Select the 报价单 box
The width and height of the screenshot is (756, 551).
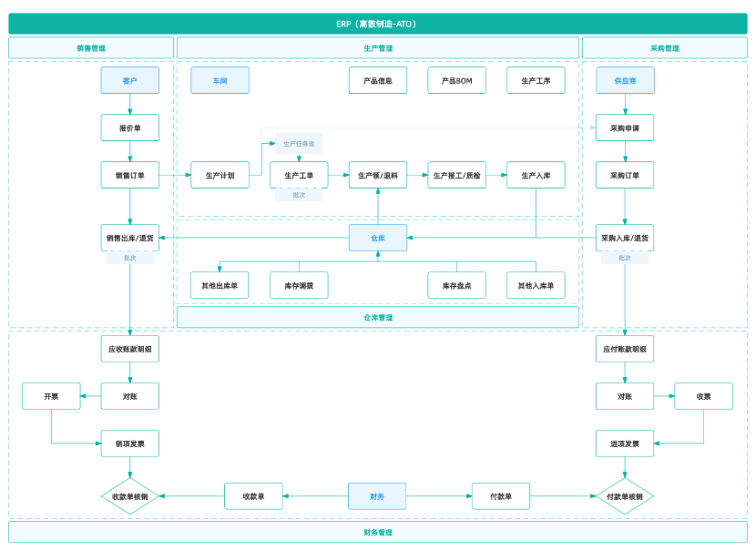click(x=129, y=128)
